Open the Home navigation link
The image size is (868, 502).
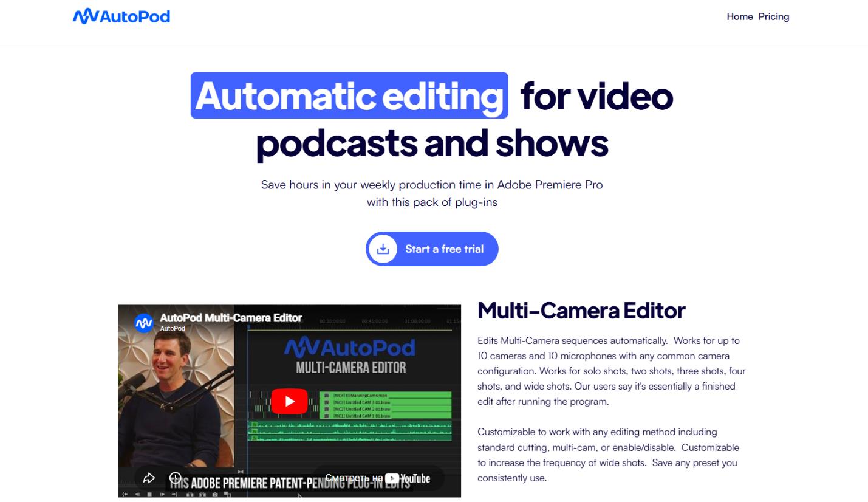739,16
